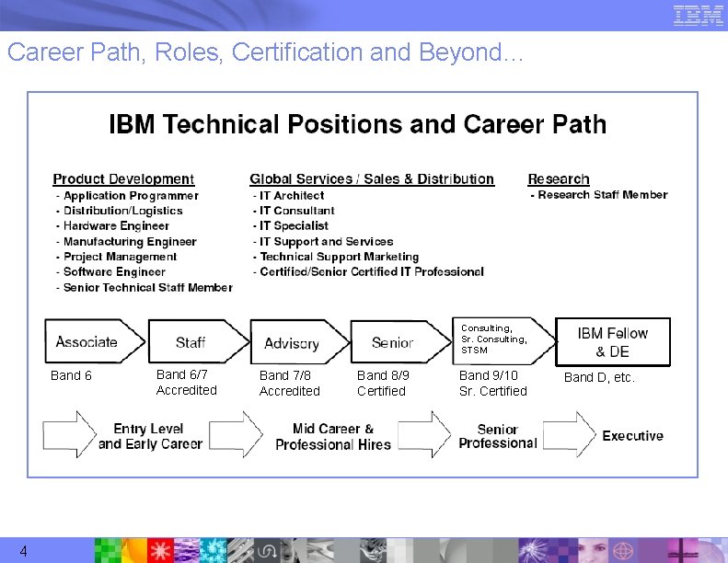This screenshot has height=563, width=728.
Task: Click the red asterisk tile in the footer strip
Action: [x=160, y=550]
